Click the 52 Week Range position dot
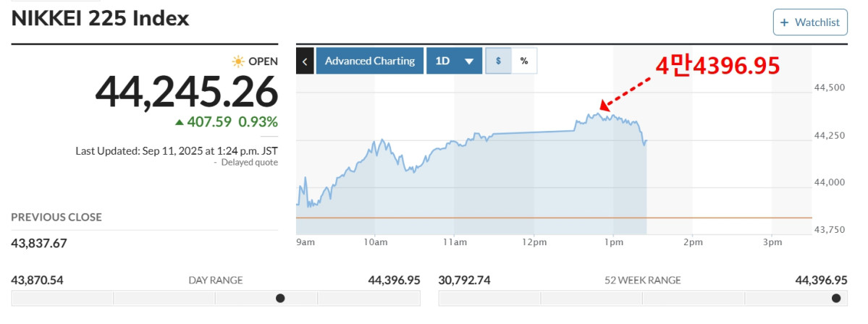This screenshot has height=324, width=868. point(836,298)
